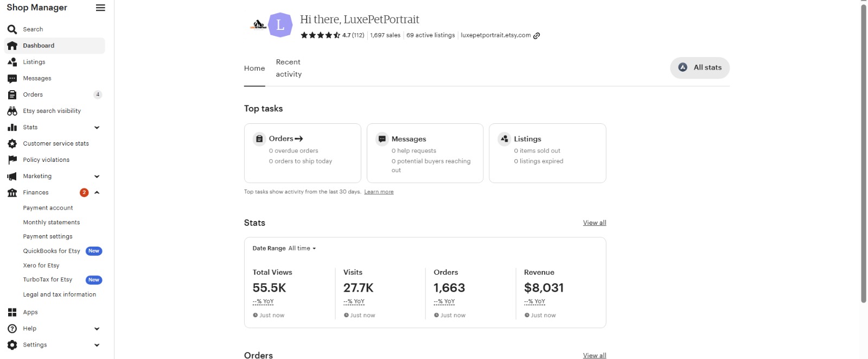Image resolution: width=868 pixels, height=359 pixels.
Task: Open Payment account under Finances
Action: [48, 208]
